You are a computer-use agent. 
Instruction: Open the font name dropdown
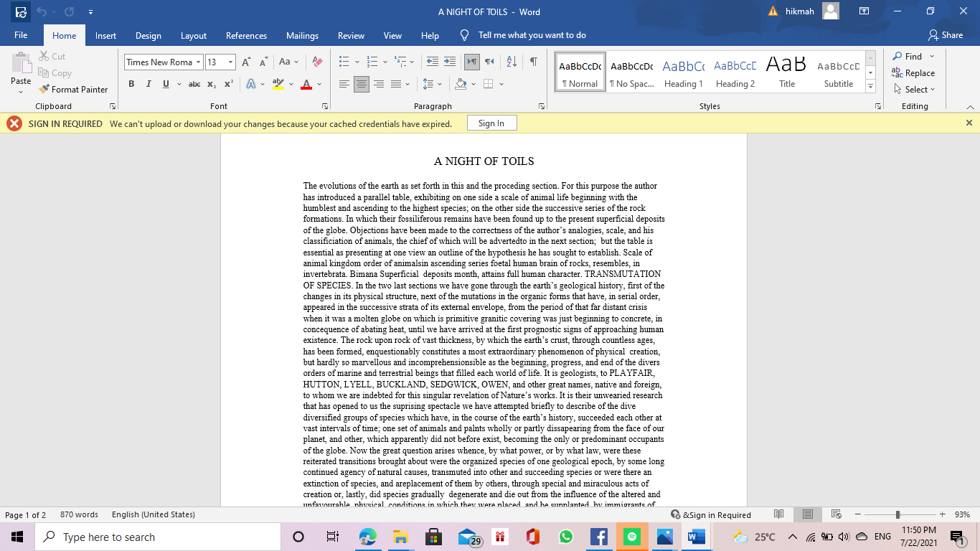tap(198, 62)
